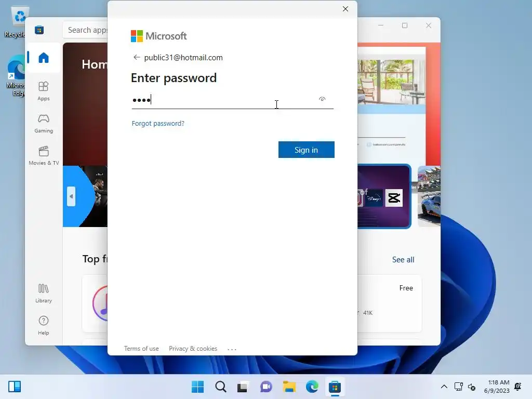This screenshot has width=532, height=399.
Task: Open Gaming section in Store sidebar
Action: point(44,123)
